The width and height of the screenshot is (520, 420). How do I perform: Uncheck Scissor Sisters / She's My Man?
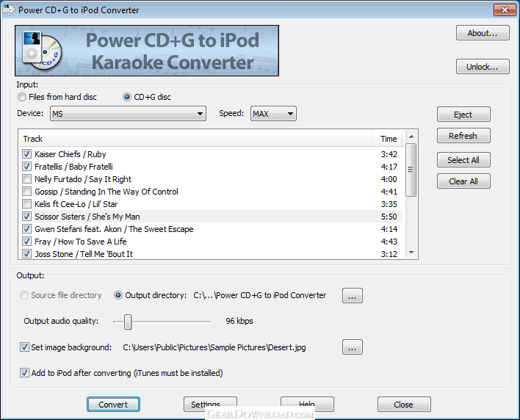pyautogui.click(x=26, y=217)
